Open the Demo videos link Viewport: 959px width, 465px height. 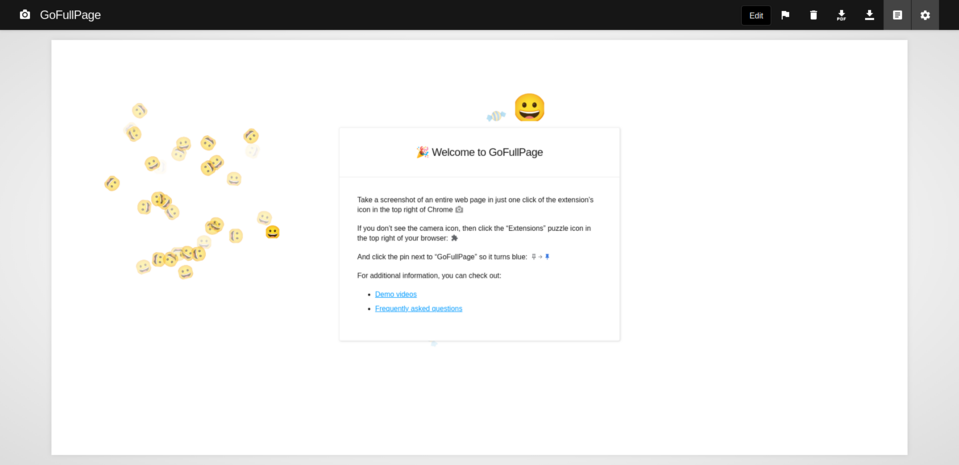click(x=396, y=294)
